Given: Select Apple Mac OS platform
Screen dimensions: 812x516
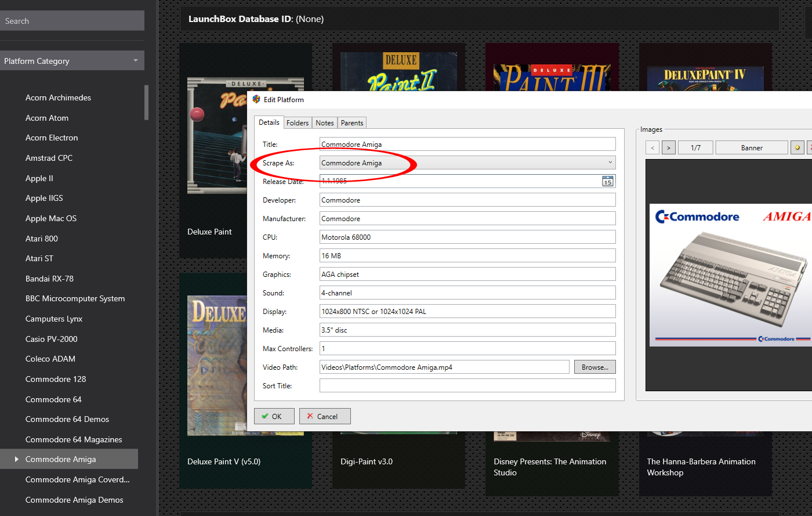Looking at the screenshot, I should coord(51,218).
